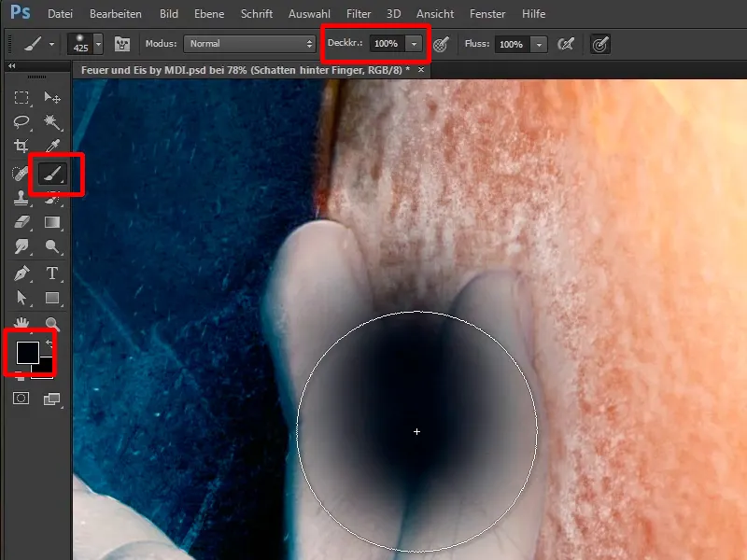Toggle pressure for opacity next to Deckkr.
747x560 pixels.
click(442, 44)
